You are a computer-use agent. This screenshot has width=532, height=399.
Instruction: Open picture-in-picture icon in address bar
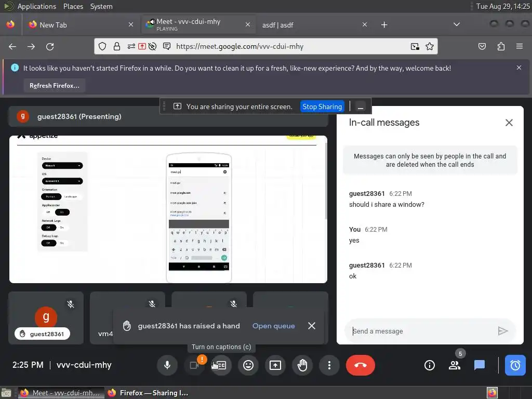(x=415, y=46)
